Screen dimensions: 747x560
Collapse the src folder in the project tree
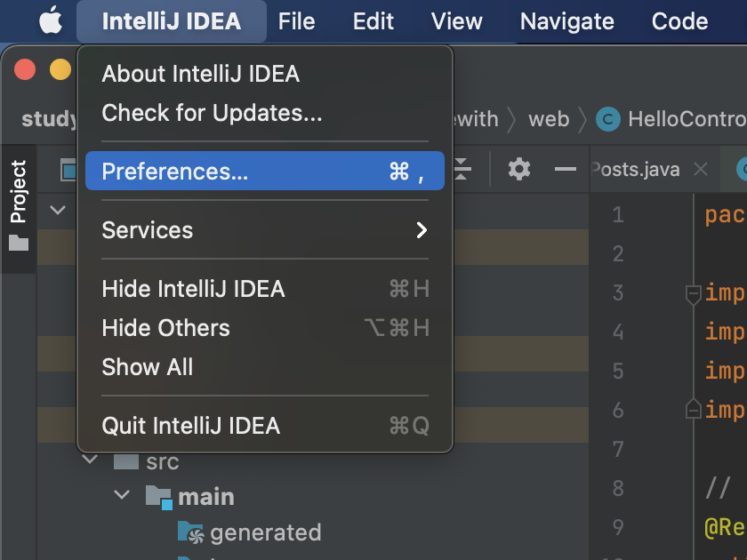90,460
